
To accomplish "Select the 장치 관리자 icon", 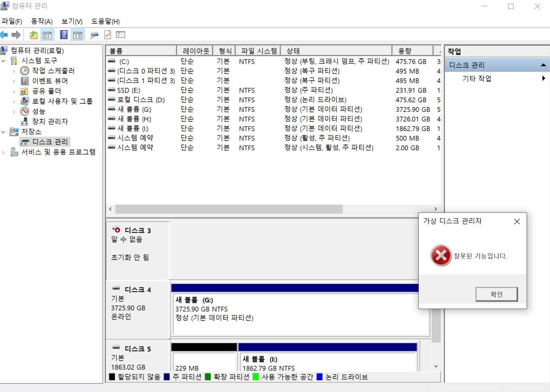I will click(25, 121).
